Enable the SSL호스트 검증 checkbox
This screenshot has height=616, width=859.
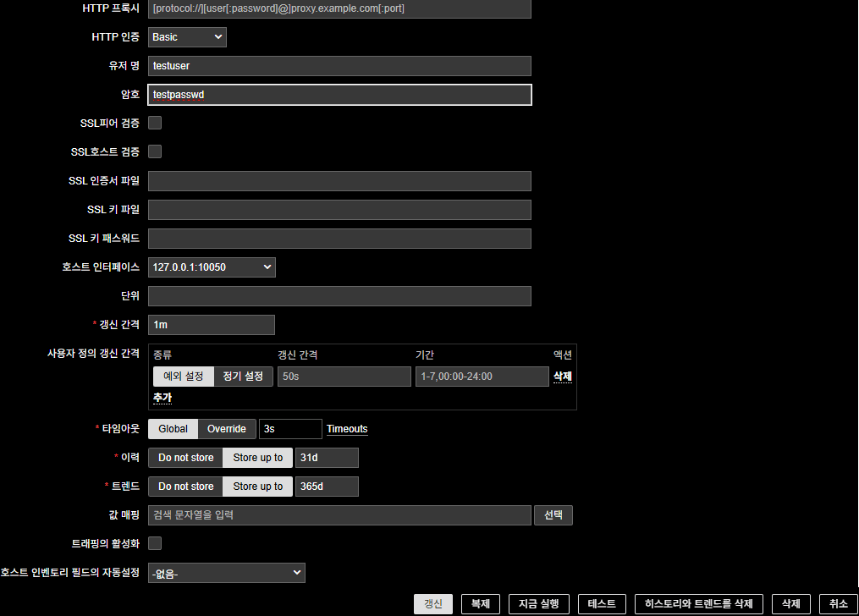coord(155,151)
